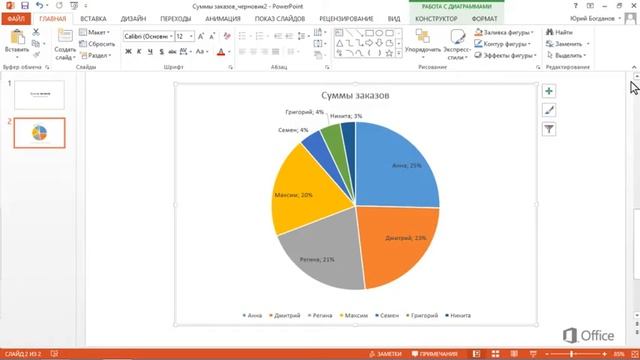
Task: Click the Сбросить (Reset) button
Action: pyautogui.click(x=97, y=44)
